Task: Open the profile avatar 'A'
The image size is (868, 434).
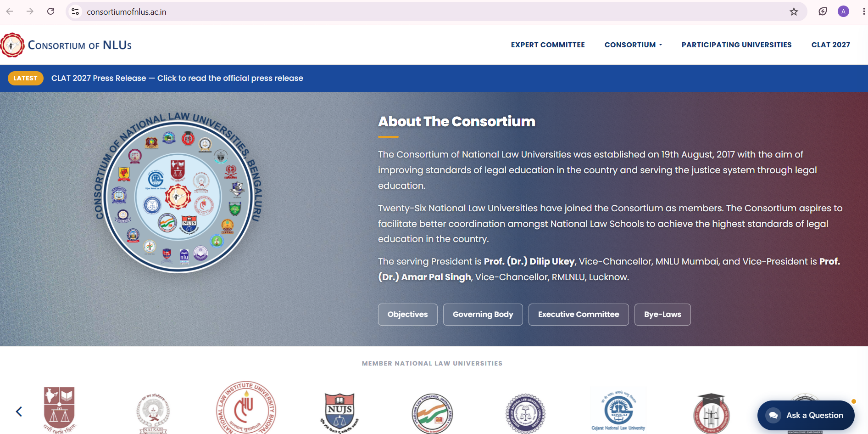Action: [x=843, y=11]
